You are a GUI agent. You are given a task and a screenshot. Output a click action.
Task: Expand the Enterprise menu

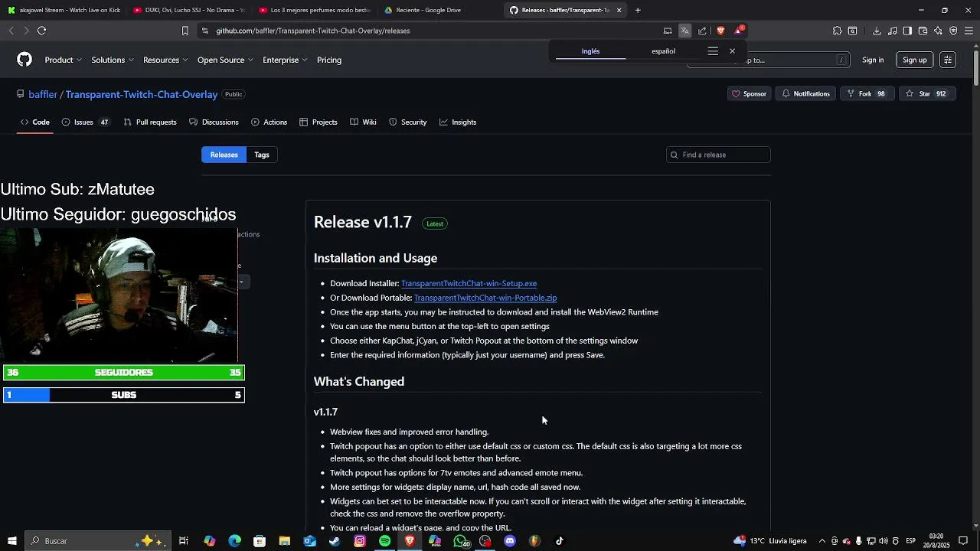pos(285,60)
